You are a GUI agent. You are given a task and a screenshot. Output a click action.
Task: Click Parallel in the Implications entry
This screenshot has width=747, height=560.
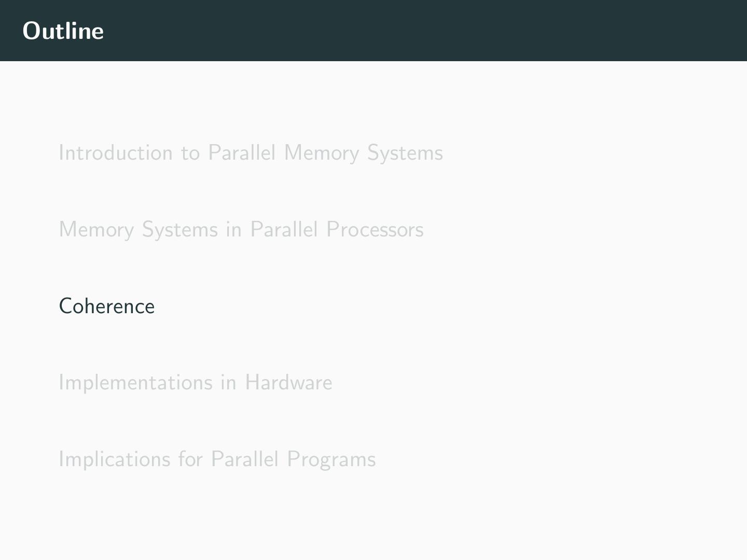click(245, 459)
